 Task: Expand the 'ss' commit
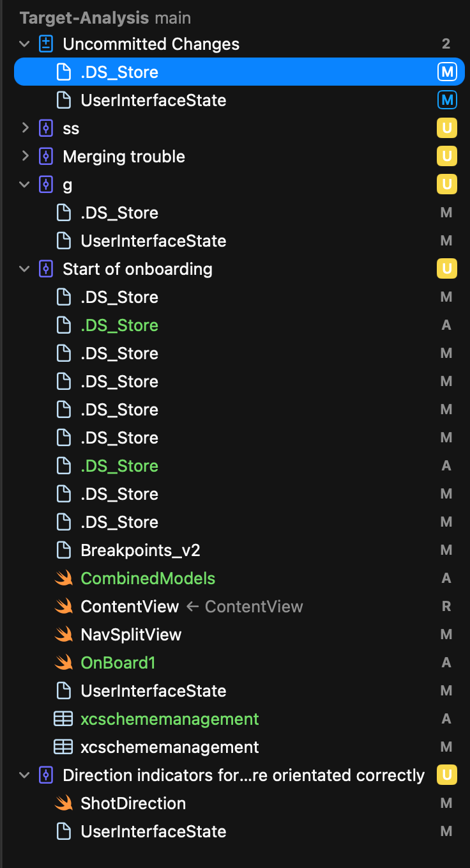(25, 128)
